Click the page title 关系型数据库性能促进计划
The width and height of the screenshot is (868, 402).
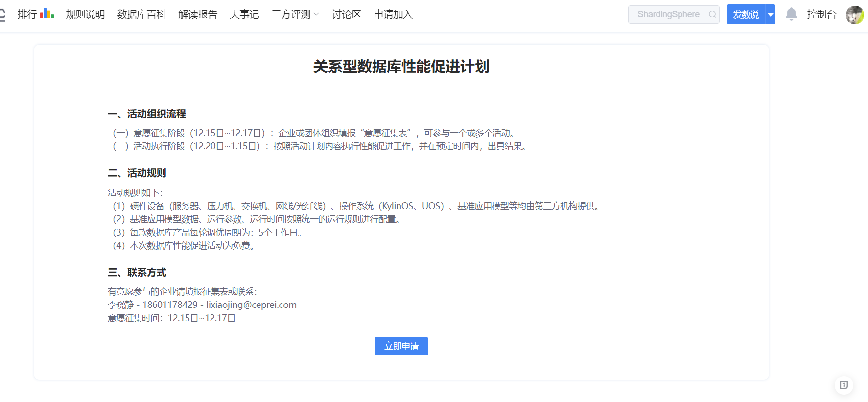point(401,66)
